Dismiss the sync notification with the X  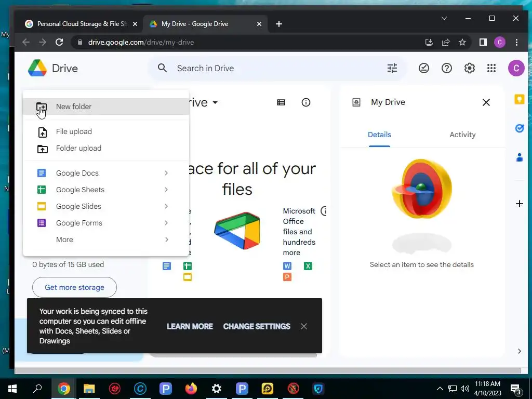pos(304,326)
